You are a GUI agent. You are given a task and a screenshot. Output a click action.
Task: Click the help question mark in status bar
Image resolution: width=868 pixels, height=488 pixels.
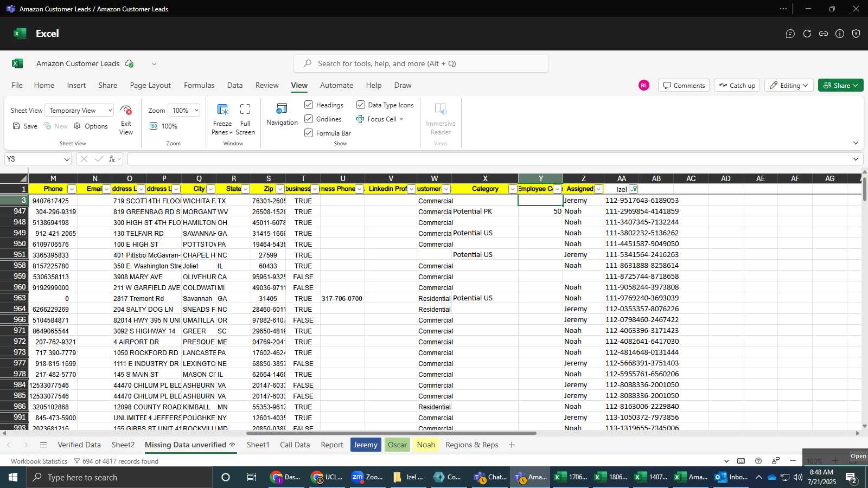758,461
